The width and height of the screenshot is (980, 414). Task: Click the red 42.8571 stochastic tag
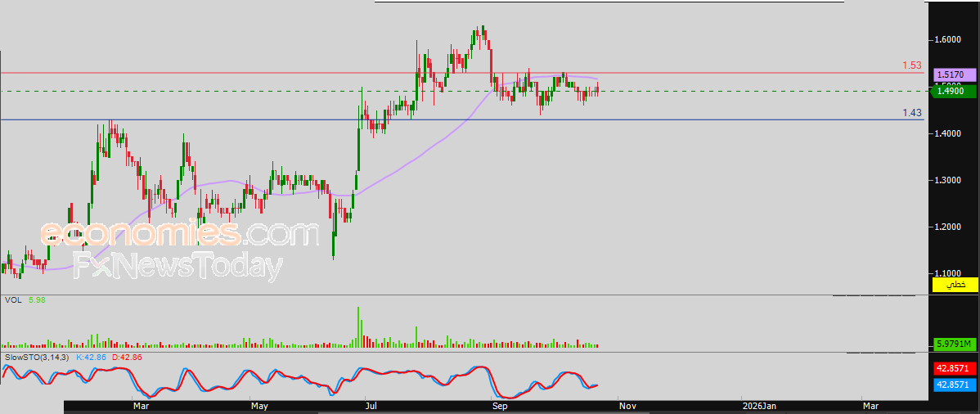(x=955, y=368)
